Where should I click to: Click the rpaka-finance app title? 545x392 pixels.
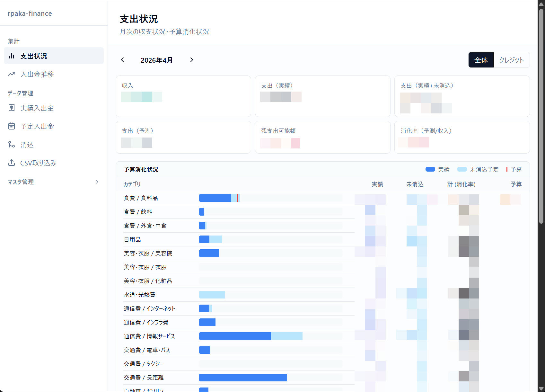[30, 13]
